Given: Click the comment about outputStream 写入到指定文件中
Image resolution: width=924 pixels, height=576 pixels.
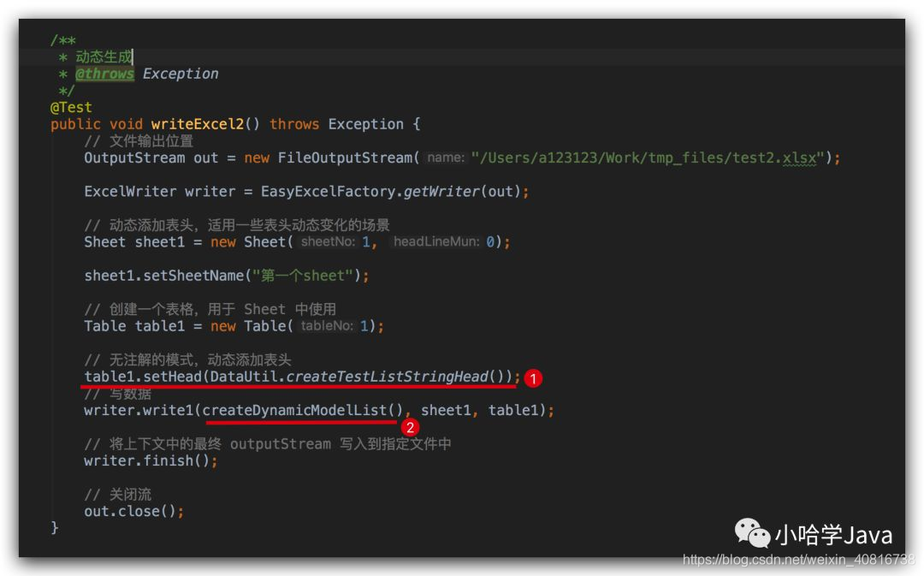Looking at the screenshot, I should pos(268,444).
